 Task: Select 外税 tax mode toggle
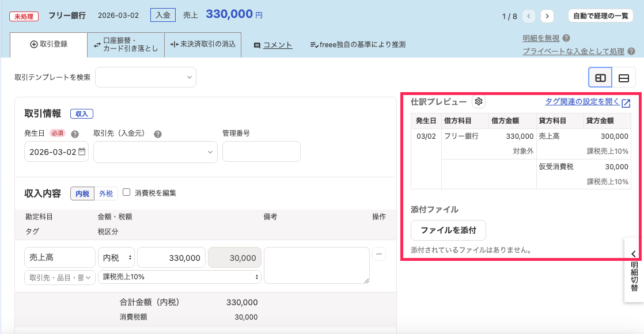[x=106, y=193]
